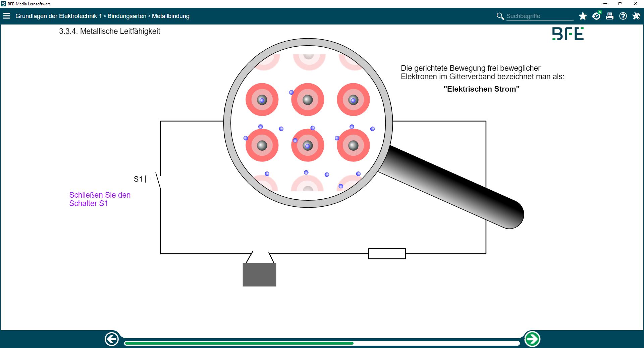Open favorites with the star icon
Screen dimensions: 644x348
tap(583, 16)
